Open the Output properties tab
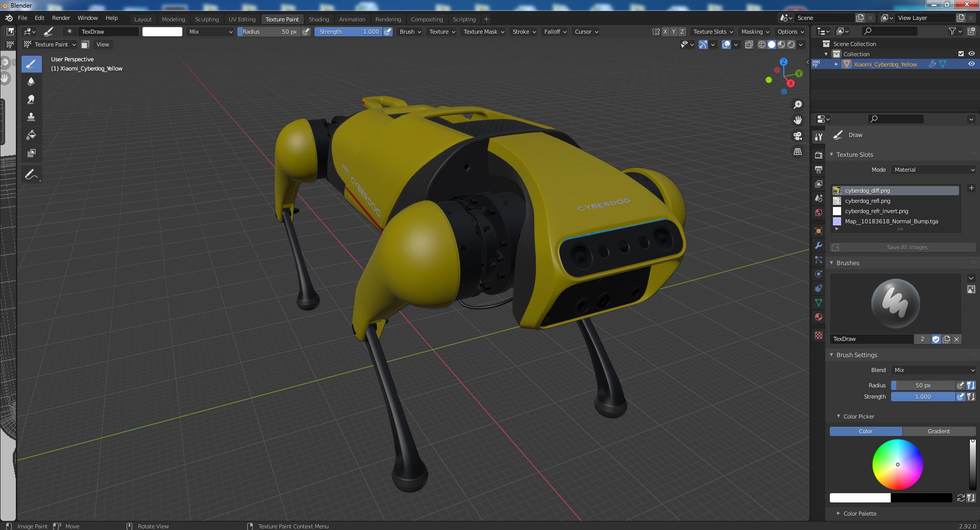The height and width of the screenshot is (530, 980). click(819, 169)
